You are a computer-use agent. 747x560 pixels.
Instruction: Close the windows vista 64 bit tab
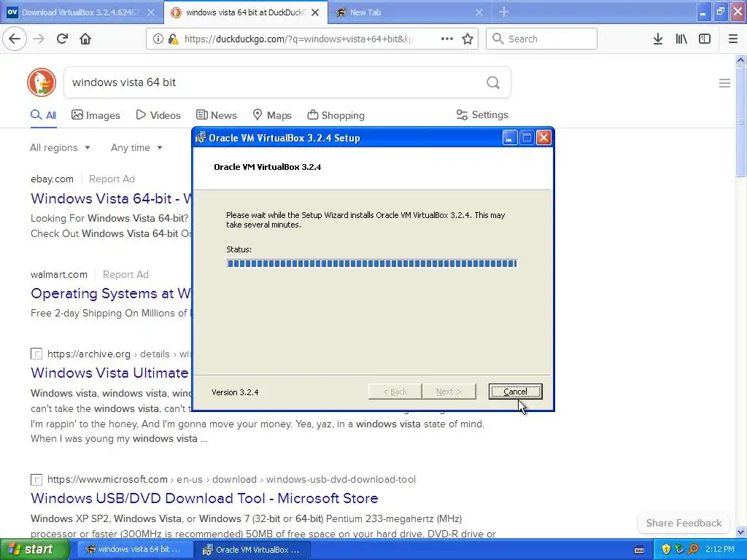(x=315, y=12)
